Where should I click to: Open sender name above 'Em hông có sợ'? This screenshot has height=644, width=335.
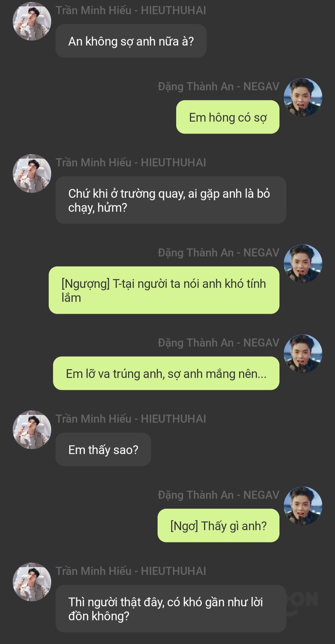tap(218, 87)
